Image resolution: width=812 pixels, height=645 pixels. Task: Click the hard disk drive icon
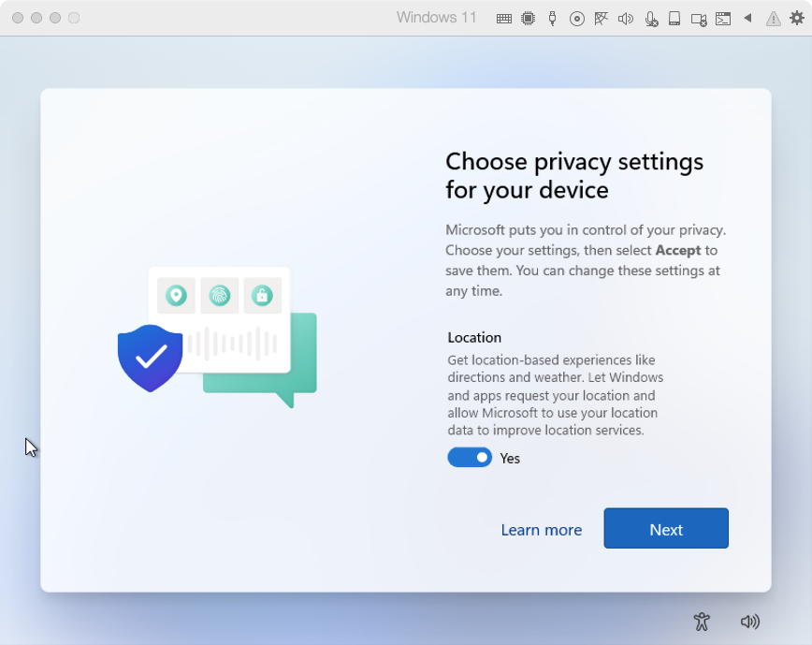click(x=674, y=19)
